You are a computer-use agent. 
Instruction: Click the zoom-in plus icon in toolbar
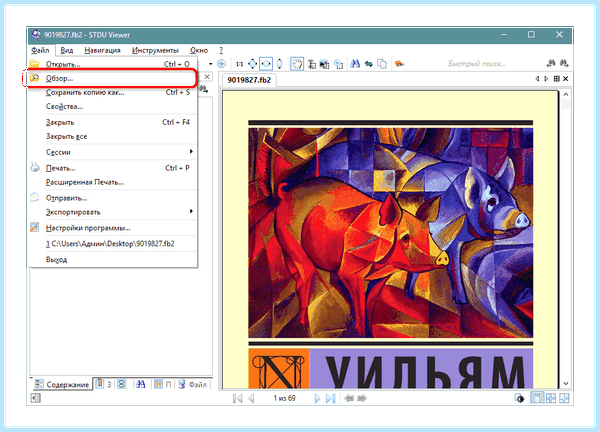[x=222, y=64]
